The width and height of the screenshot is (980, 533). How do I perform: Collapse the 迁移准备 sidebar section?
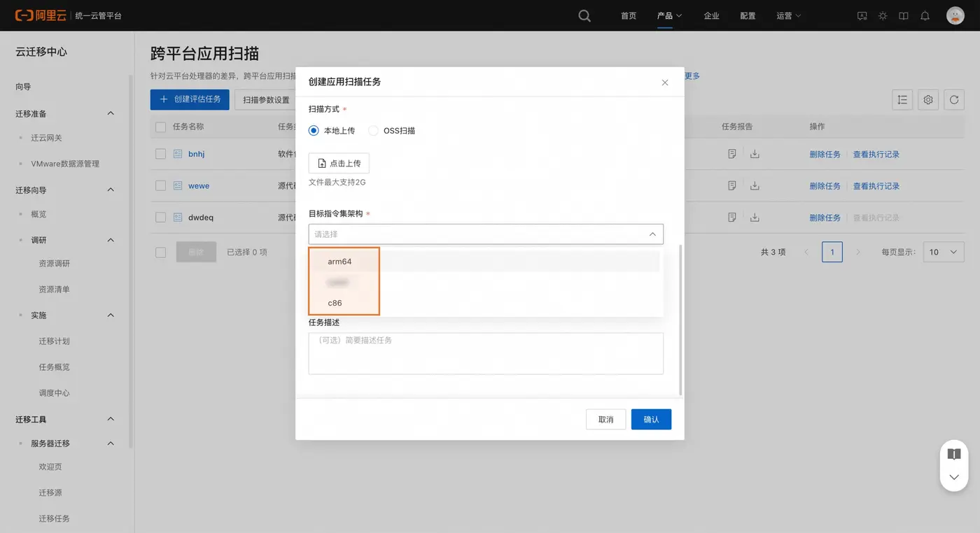tap(111, 113)
